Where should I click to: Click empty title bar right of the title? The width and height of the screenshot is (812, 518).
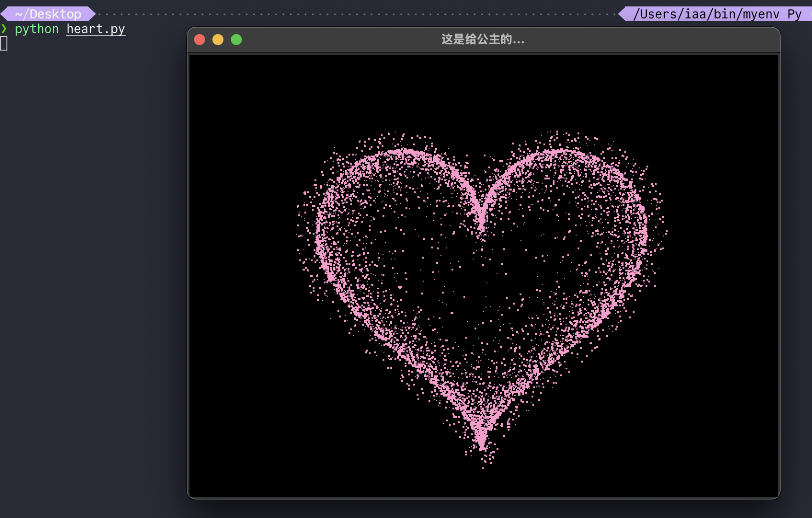[x=644, y=40]
